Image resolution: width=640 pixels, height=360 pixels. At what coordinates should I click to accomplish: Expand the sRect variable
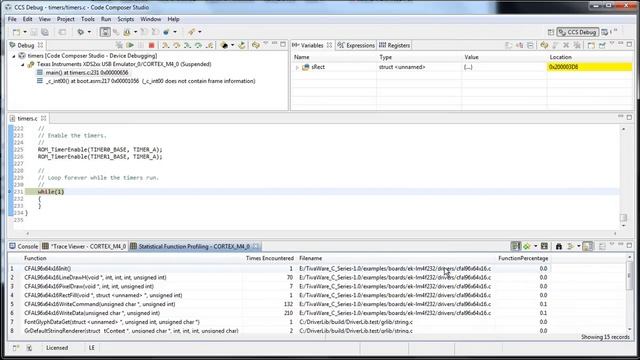(297, 67)
